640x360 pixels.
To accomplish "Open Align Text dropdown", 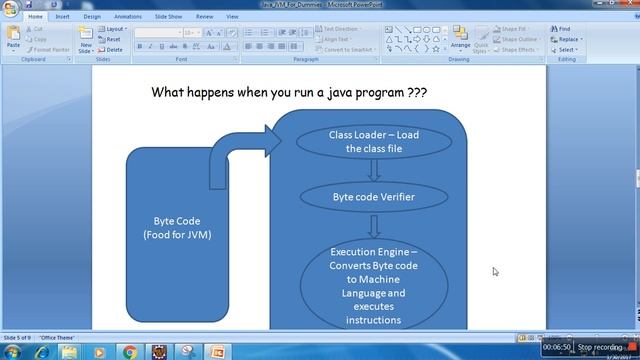I will pos(334,39).
